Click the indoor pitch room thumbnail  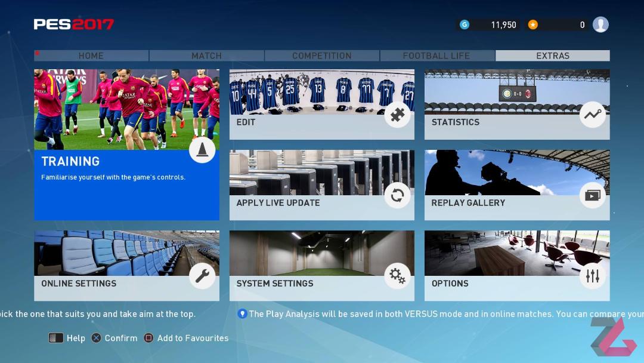click(321, 253)
